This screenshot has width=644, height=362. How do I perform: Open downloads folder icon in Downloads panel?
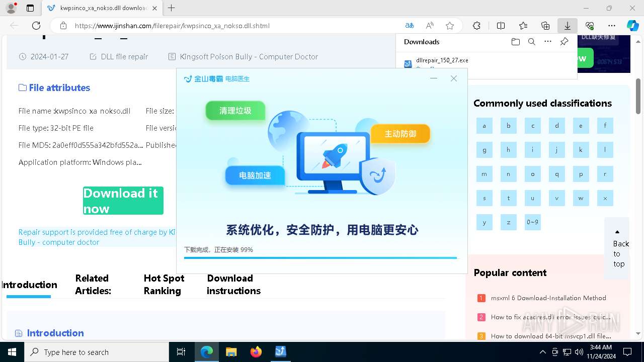(516, 42)
